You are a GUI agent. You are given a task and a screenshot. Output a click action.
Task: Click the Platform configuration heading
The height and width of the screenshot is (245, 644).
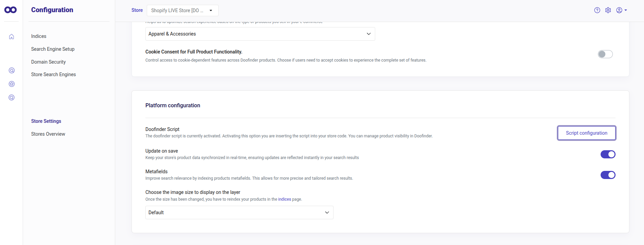173,106
